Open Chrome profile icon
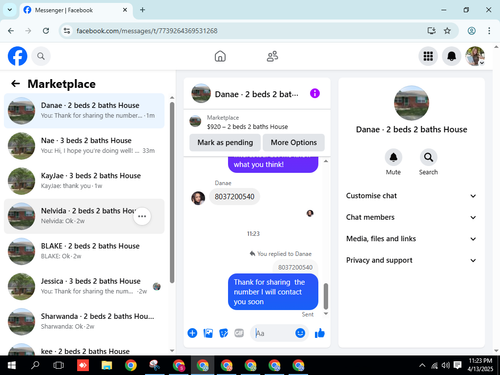This screenshot has width=500, height=375. pyautogui.click(x=471, y=31)
